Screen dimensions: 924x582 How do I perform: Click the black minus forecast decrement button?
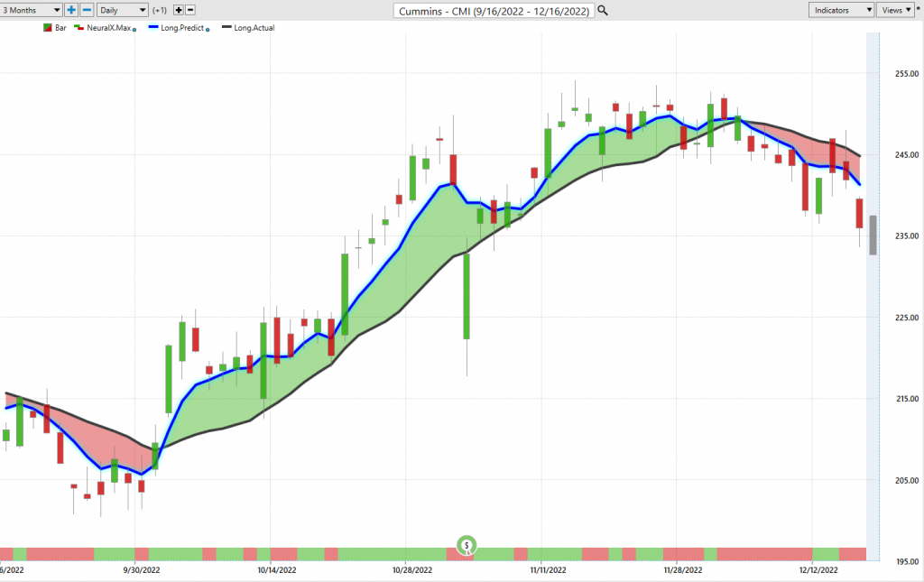click(190, 10)
